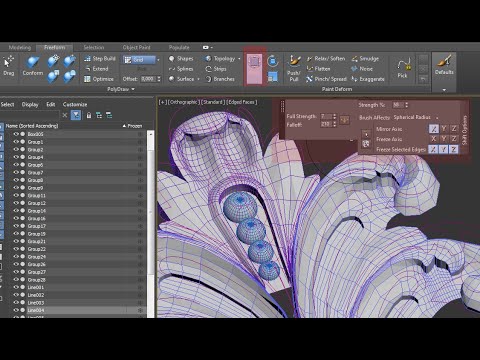Screen dimensions: 480x360
Task: Open the [Orthographic] viewport menu
Action: [x=183, y=102]
